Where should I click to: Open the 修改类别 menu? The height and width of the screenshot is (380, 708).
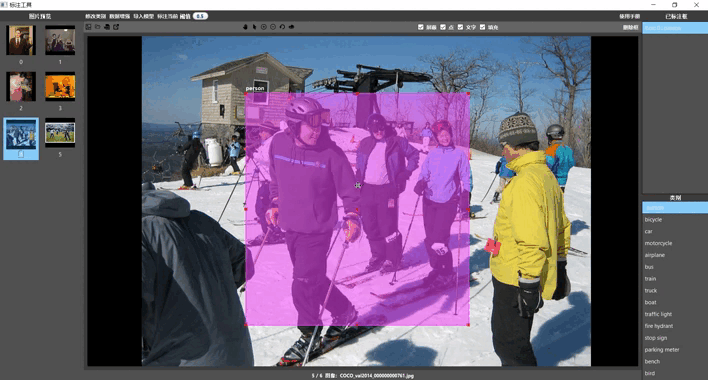95,16
